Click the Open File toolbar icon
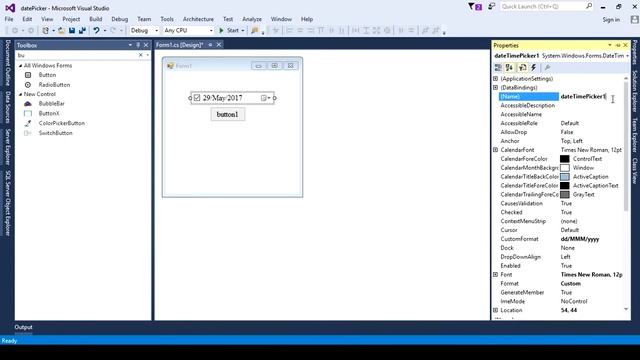 62,30
